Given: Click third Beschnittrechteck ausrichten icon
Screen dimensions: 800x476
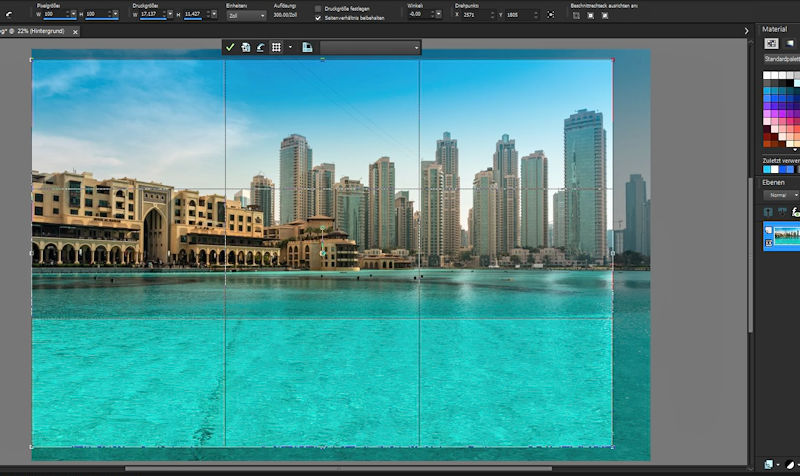Looking at the screenshot, I should pos(605,16).
